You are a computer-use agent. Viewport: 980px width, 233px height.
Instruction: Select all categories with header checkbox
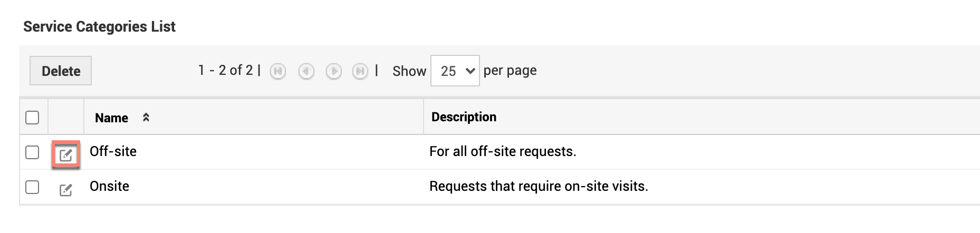pyautogui.click(x=32, y=118)
